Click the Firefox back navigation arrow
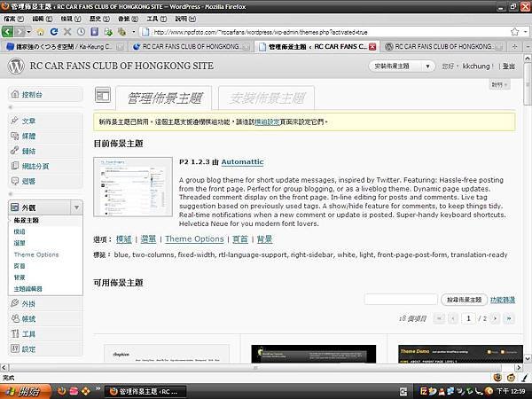 click(x=7, y=32)
